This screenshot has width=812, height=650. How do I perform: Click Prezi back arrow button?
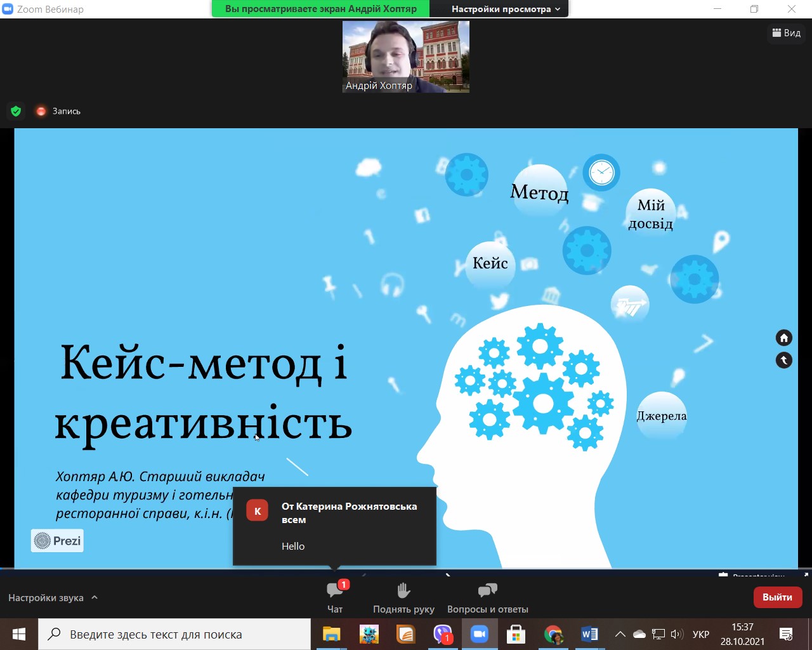pyautogui.click(x=784, y=361)
